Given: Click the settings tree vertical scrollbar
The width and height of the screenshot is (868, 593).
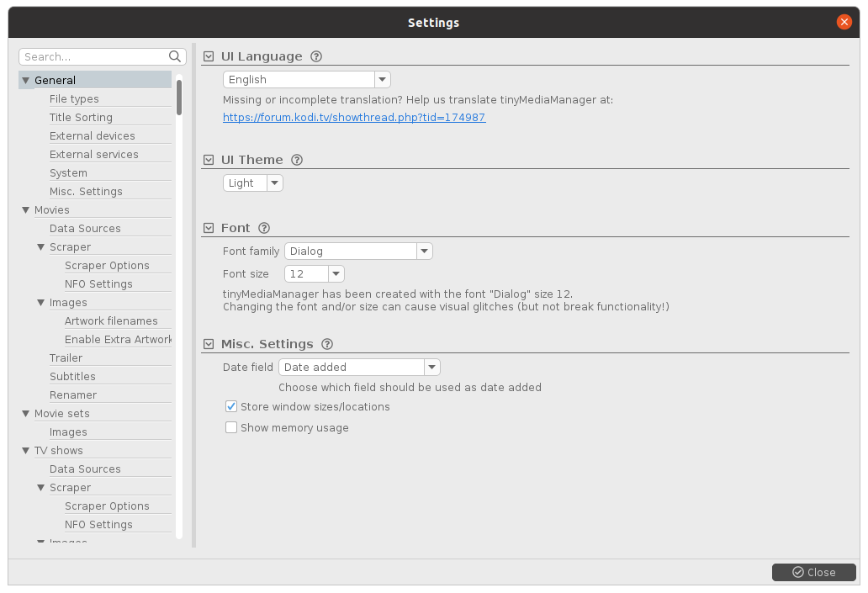Looking at the screenshot, I should point(179,97).
